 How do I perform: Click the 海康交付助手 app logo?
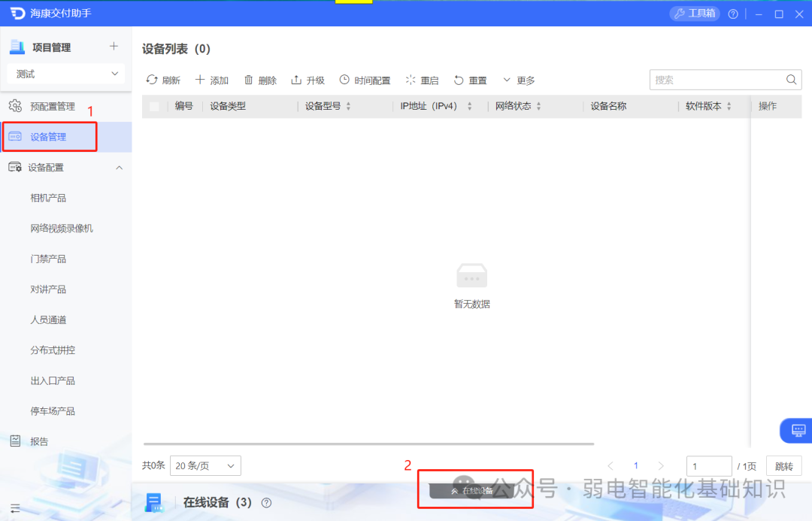tap(17, 13)
